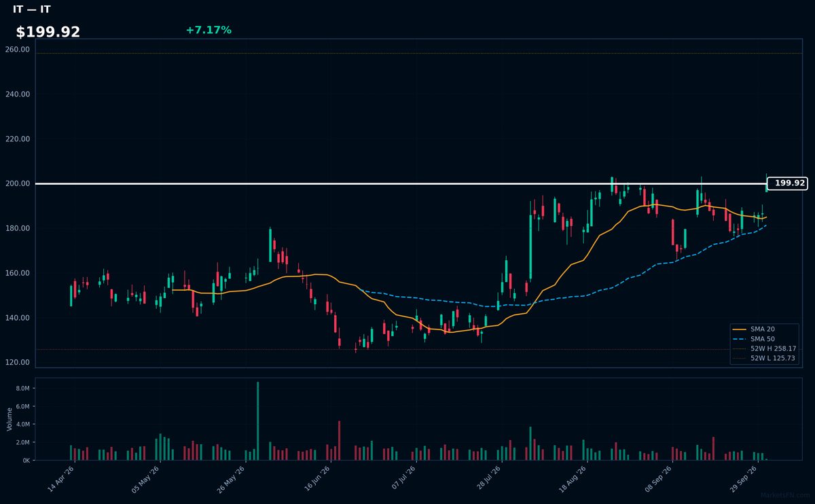
Task: Select the $199.92 current price text
Action: (48, 32)
